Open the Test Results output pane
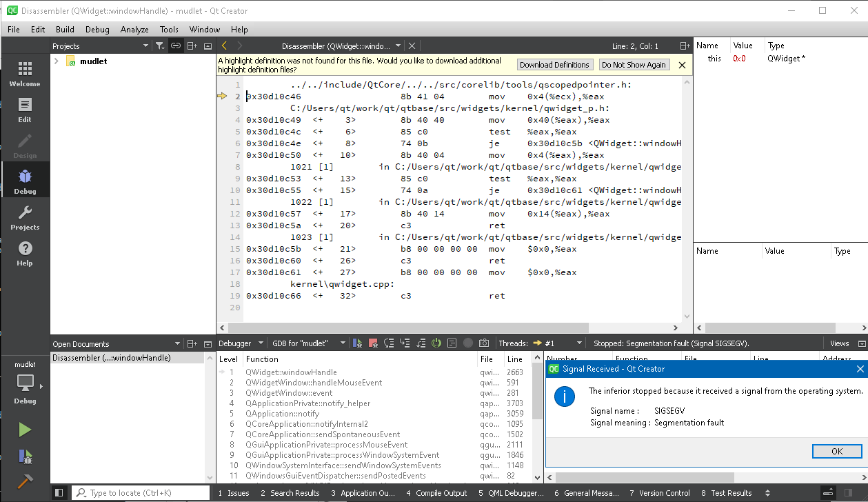The height and width of the screenshot is (502, 868). coord(727,493)
